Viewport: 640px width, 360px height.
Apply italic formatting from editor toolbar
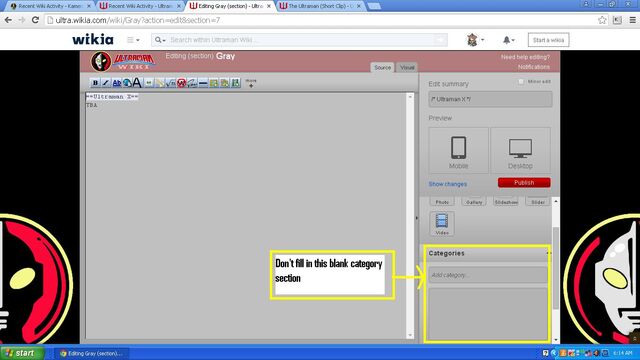106,83
